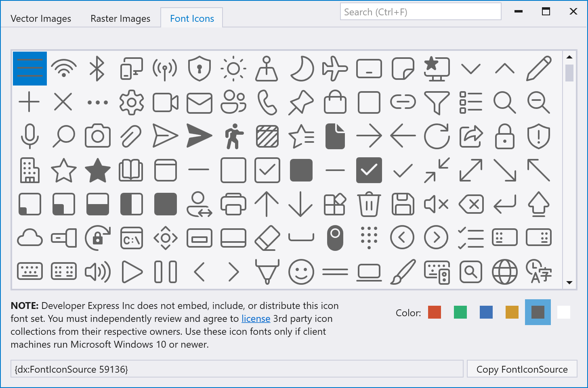
Task: Select the Bluetooth icon
Action: coord(97,69)
